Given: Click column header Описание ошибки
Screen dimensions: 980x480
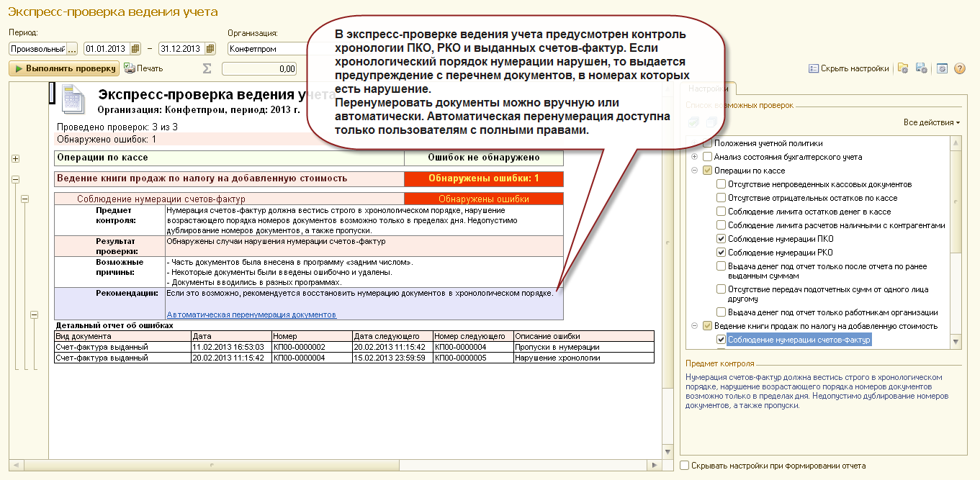Looking at the screenshot, I should 583,336.
